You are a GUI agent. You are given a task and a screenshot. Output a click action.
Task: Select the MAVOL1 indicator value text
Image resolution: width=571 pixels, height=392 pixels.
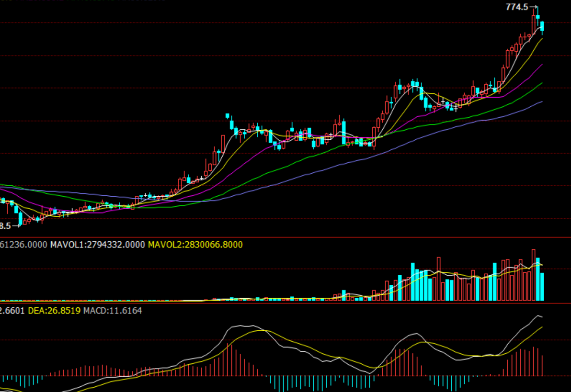tap(97, 245)
